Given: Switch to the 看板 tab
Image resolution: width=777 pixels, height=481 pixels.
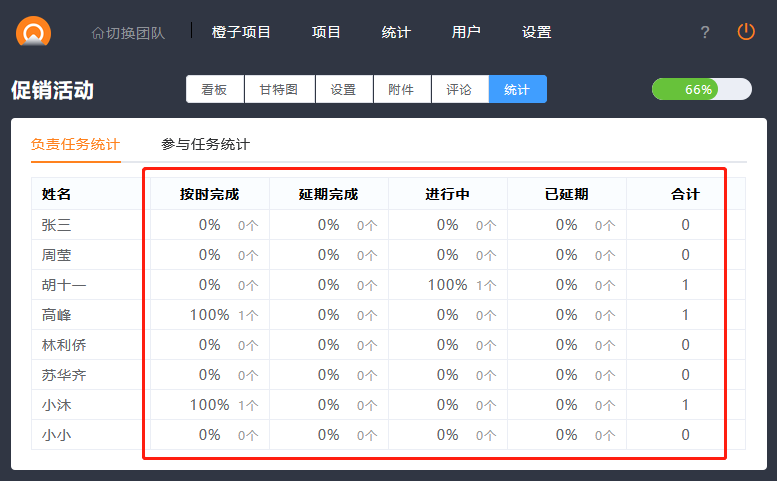Looking at the screenshot, I should click(x=214, y=89).
